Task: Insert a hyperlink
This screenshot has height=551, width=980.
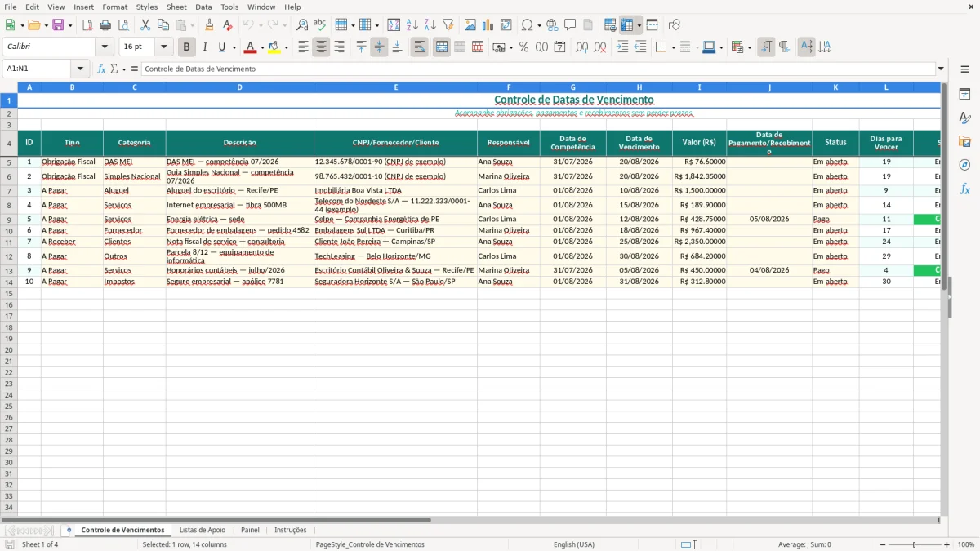Action: click(x=552, y=25)
